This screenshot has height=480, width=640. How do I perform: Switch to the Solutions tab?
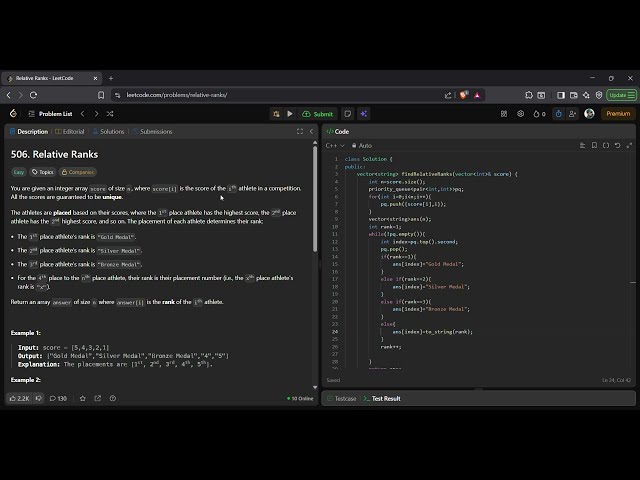coord(109,131)
